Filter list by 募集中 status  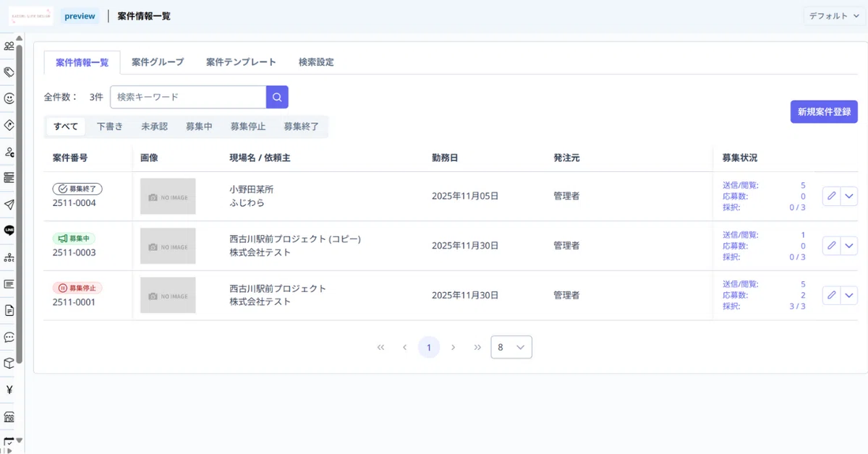[199, 127]
